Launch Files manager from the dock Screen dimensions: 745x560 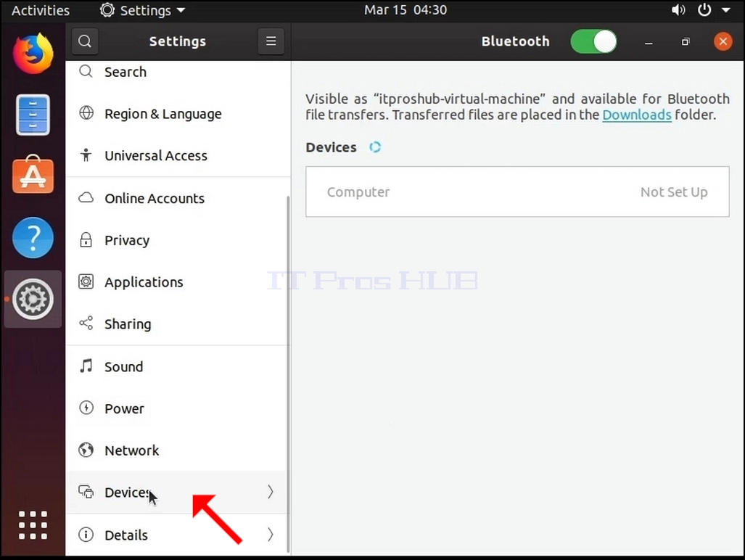33,115
